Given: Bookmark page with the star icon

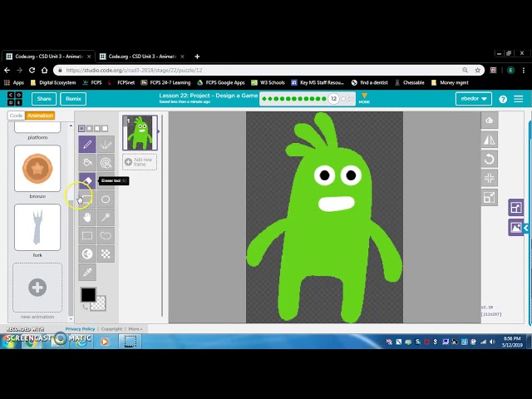Looking at the screenshot, I should [x=477, y=70].
